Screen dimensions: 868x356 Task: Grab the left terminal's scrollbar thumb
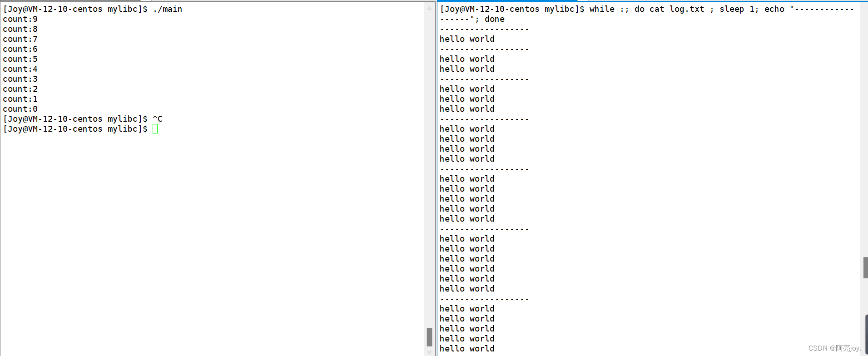click(x=429, y=337)
